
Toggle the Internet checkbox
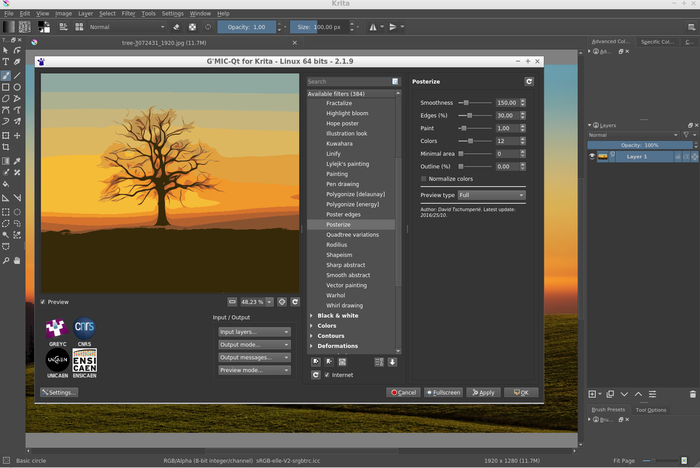point(327,375)
